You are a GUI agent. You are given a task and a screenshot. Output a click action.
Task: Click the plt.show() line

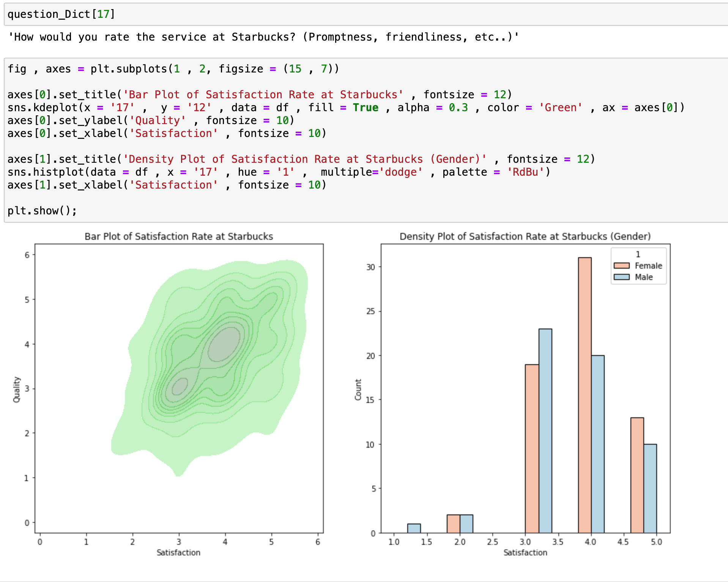tap(42, 211)
